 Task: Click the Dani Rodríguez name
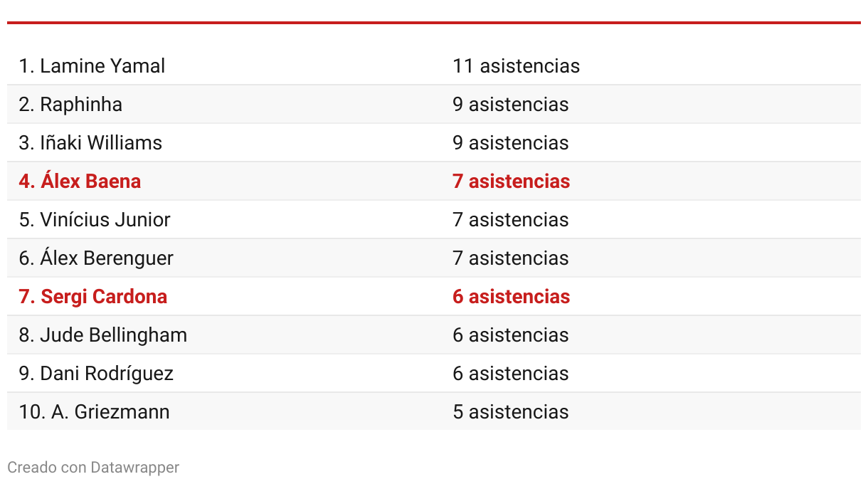click(96, 374)
